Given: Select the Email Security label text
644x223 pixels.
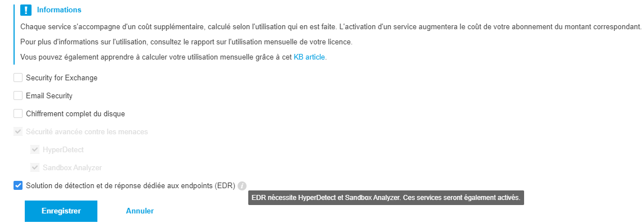Looking at the screenshot, I should (x=49, y=95).
